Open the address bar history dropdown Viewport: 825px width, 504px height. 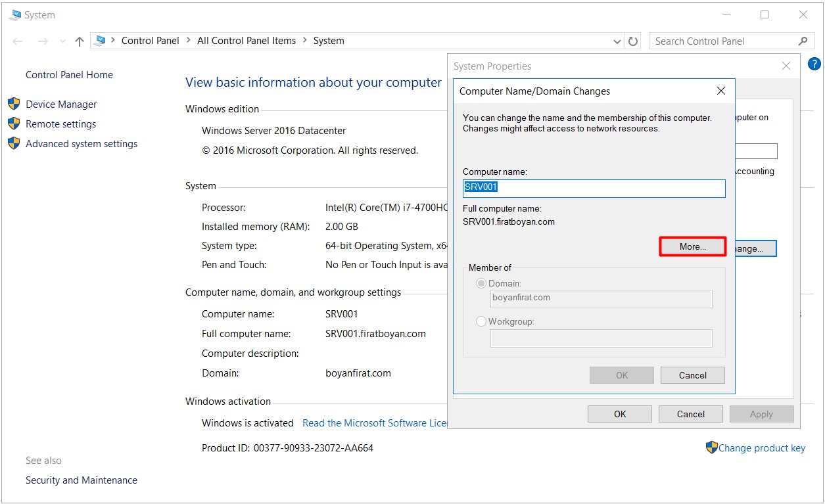tap(617, 41)
